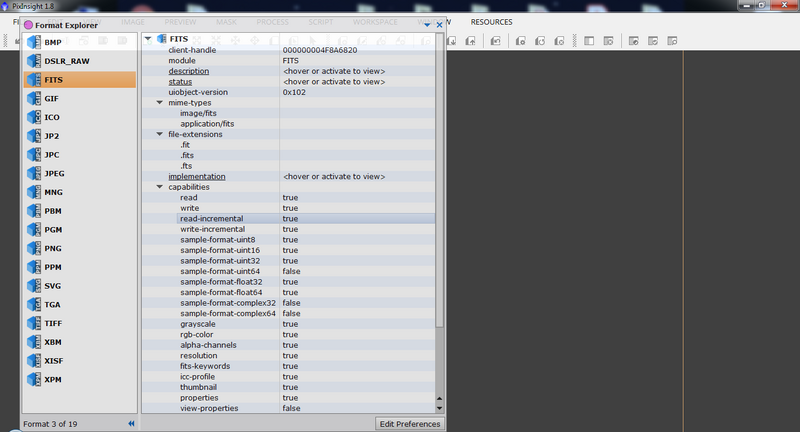
Task: Select the sample-format-uint64 row
Action: (x=289, y=271)
